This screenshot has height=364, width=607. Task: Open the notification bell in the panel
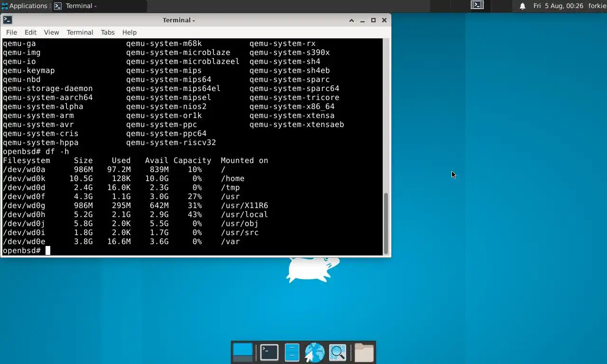(x=523, y=6)
